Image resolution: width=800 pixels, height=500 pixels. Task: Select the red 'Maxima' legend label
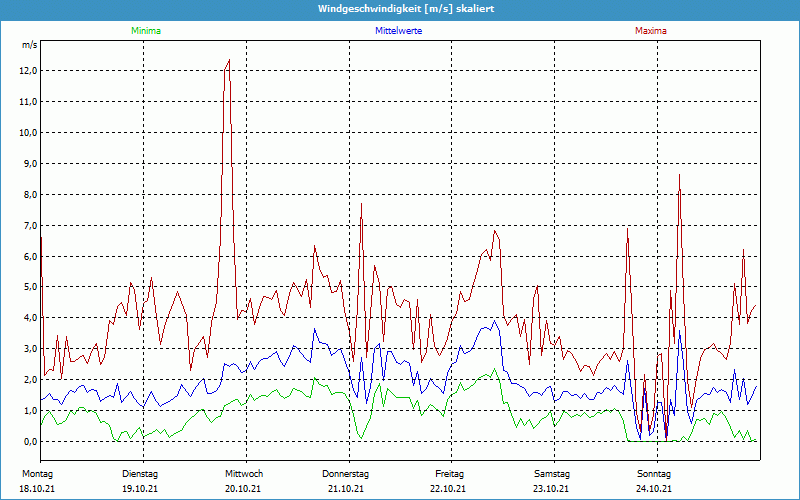(x=651, y=31)
